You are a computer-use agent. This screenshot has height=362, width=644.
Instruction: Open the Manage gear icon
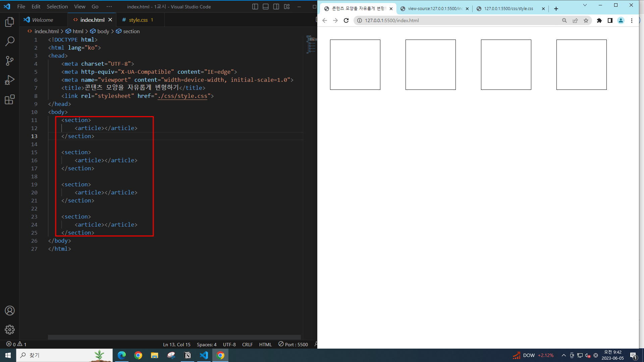[x=10, y=330]
